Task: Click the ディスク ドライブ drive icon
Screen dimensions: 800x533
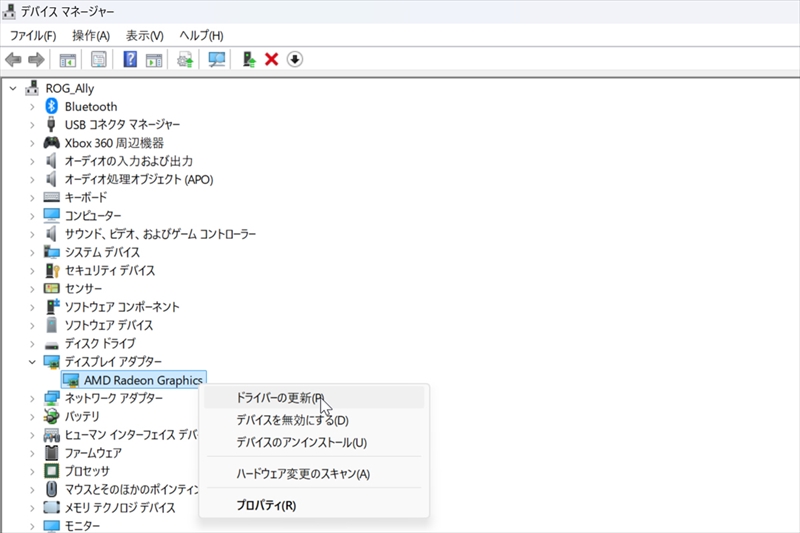Action: (x=52, y=345)
